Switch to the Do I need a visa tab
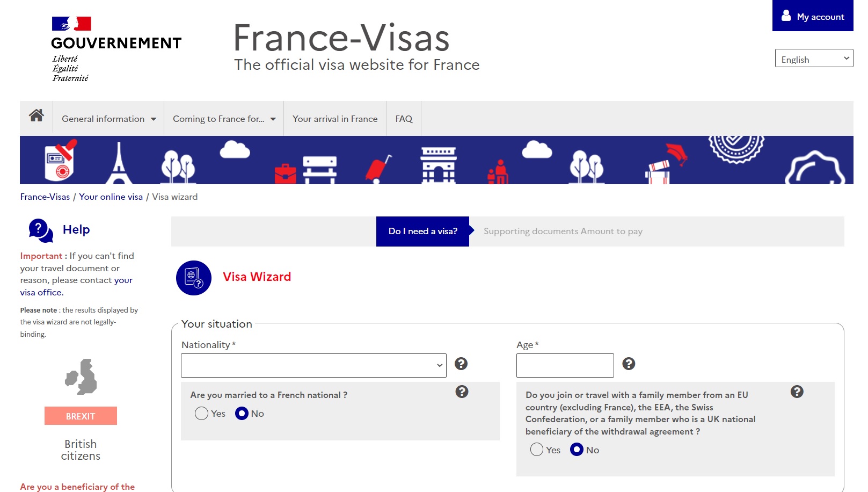Screen dimensions: 868x492 click(422, 231)
